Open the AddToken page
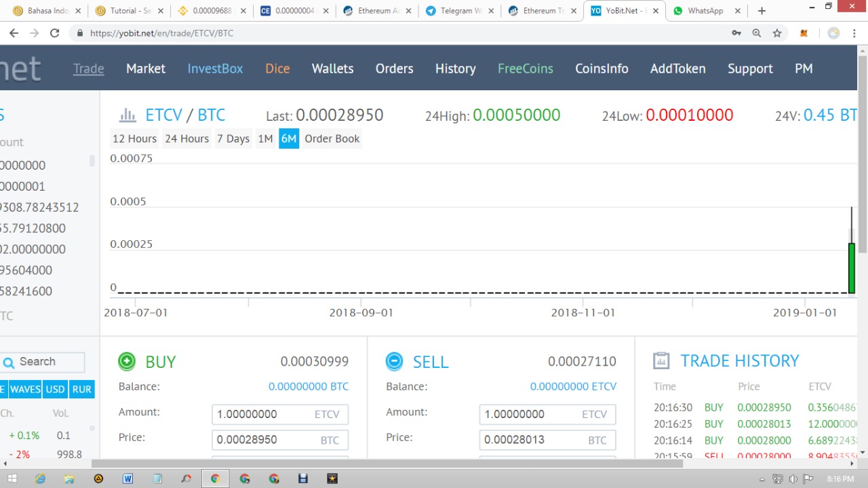Screen dimensions: 868x488 678,69
